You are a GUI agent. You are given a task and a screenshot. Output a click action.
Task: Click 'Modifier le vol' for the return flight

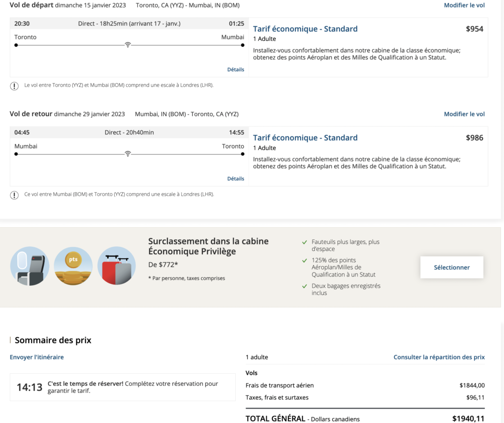[464, 114]
